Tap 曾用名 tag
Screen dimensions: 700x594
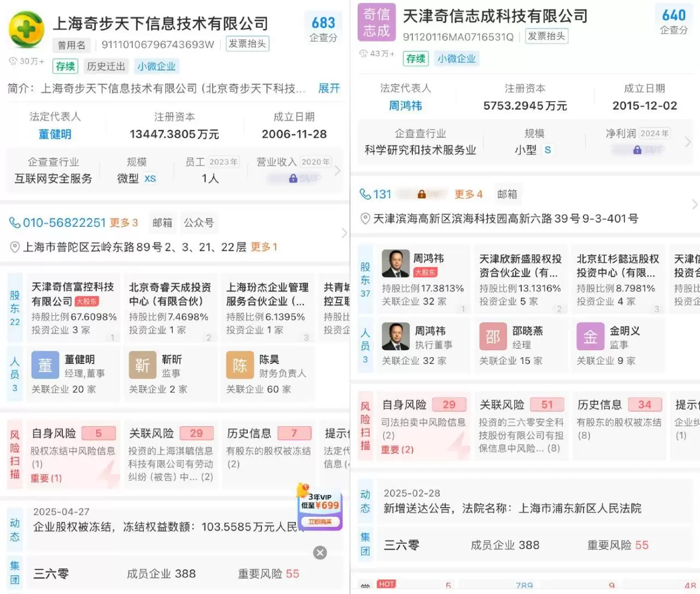click(72, 45)
